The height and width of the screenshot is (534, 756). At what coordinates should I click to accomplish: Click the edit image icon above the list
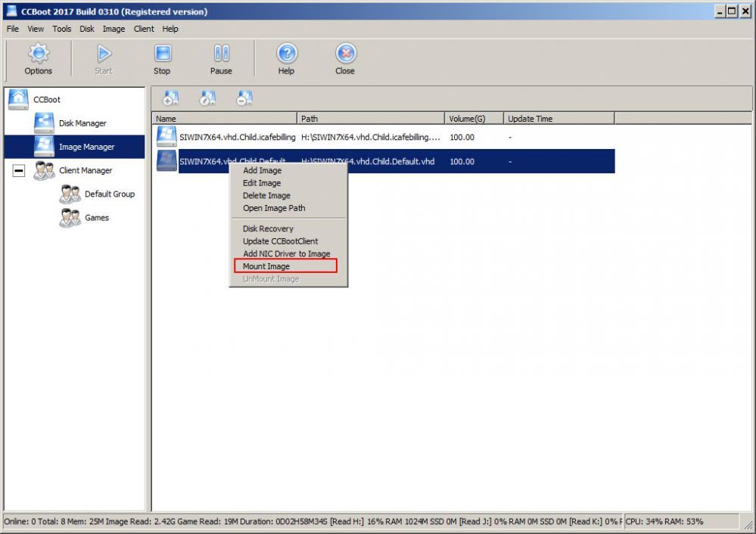click(208, 98)
